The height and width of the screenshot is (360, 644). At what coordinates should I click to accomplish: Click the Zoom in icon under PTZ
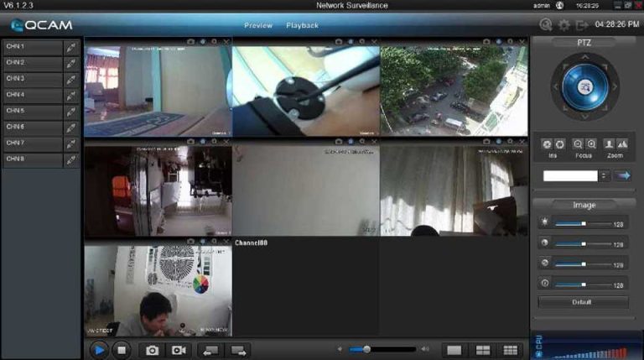(x=610, y=144)
